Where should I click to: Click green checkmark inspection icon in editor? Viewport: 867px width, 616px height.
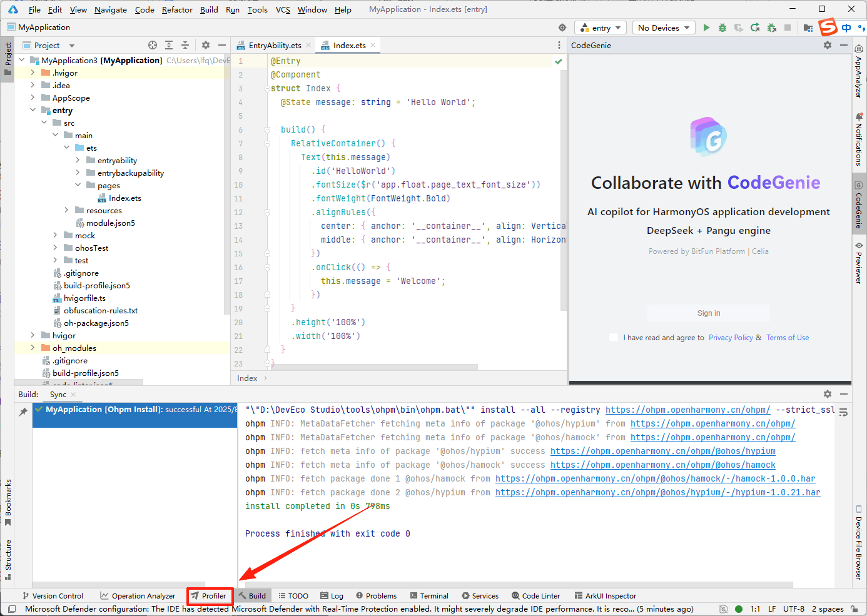tap(559, 61)
